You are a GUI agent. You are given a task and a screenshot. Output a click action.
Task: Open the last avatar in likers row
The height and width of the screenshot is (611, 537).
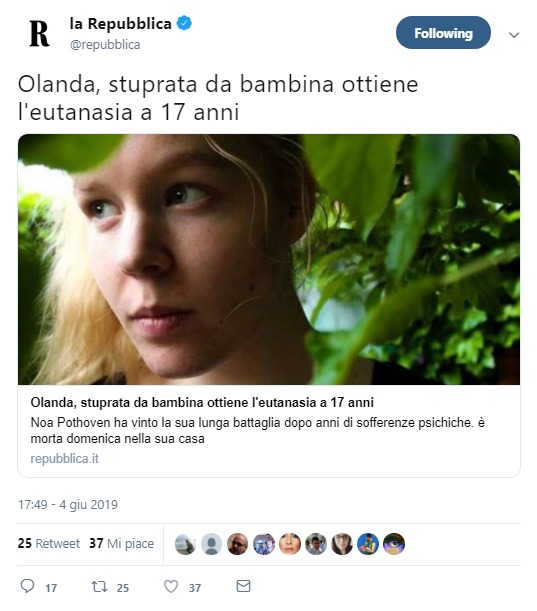(x=394, y=544)
